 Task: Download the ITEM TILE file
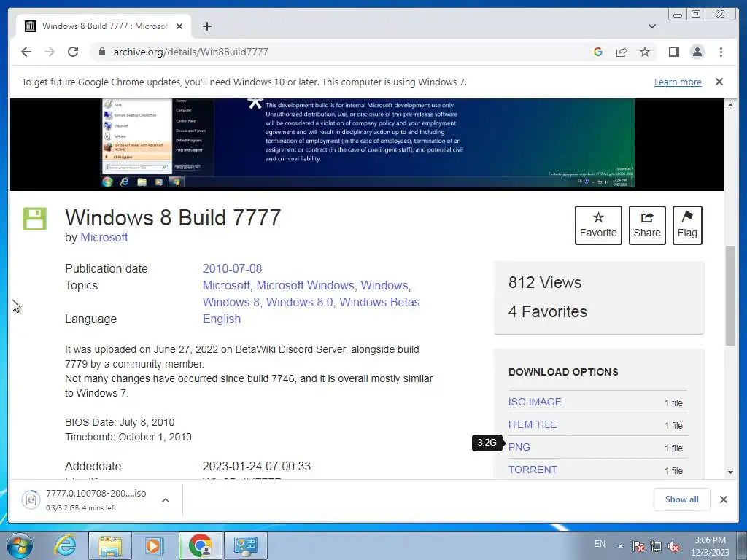point(532,424)
